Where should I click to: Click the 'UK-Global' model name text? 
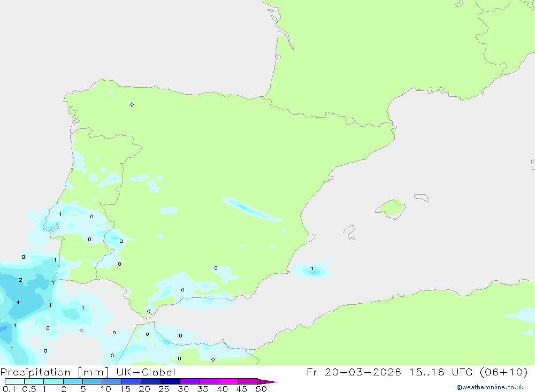(146, 372)
